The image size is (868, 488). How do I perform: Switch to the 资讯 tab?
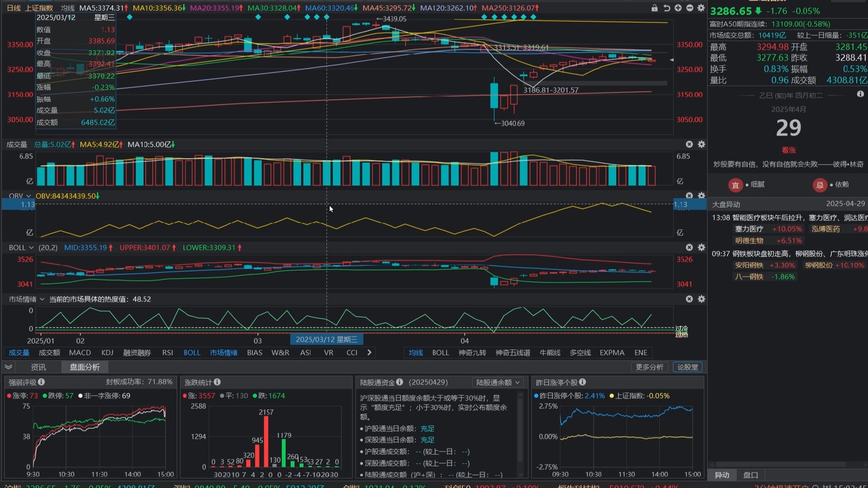pos(38,367)
